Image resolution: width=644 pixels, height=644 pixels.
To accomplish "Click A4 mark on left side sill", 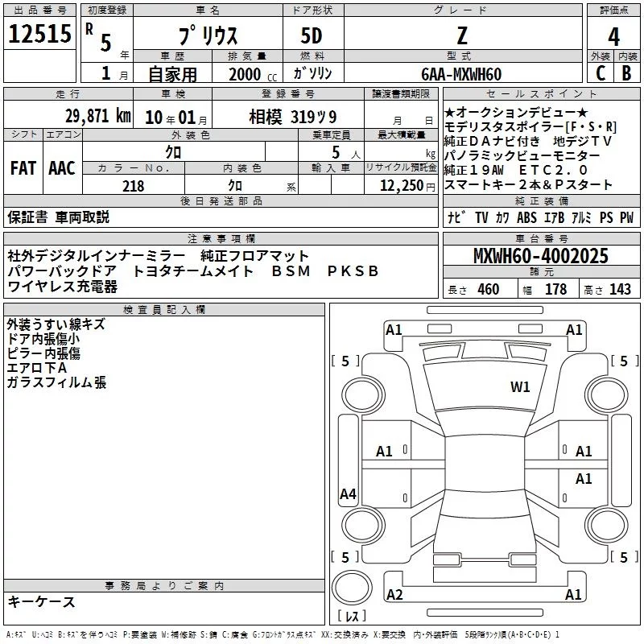I will pyautogui.click(x=348, y=493).
